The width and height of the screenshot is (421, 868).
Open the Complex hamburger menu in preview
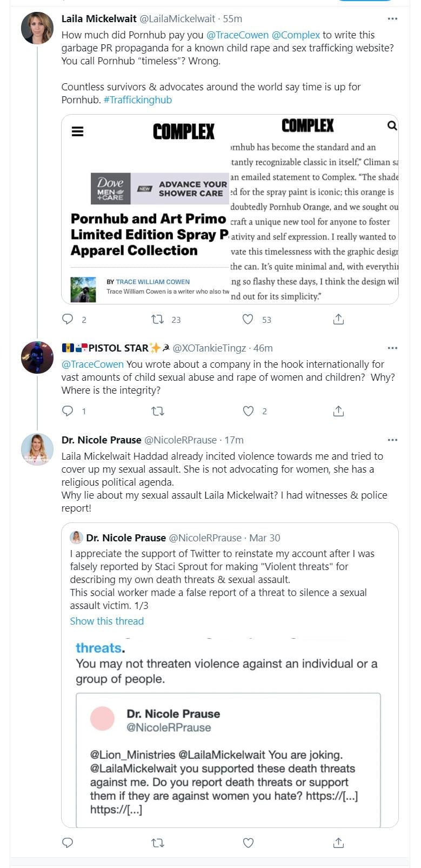(78, 131)
